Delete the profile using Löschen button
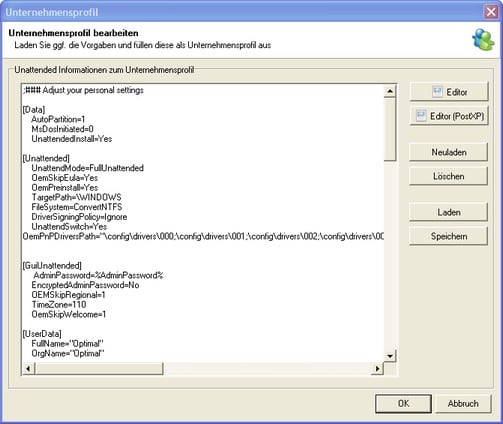This screenshot has height=424, width=503. (449, 176)
